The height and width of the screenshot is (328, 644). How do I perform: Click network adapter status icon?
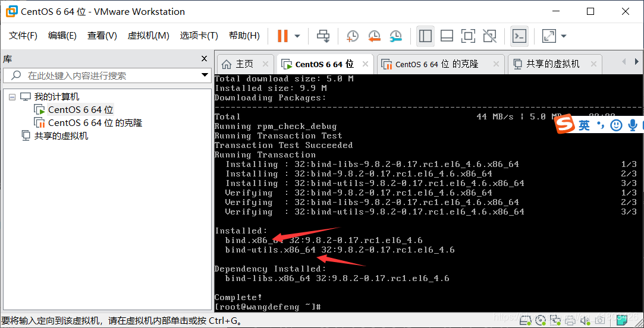click(555, 320)
